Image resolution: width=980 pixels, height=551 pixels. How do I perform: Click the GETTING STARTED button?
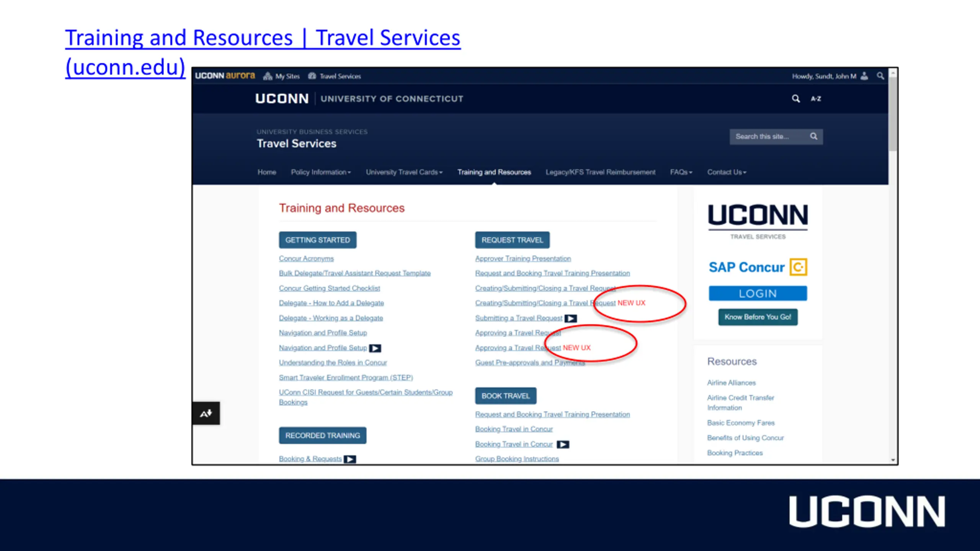pyautogui.click(x=318, y=240)
